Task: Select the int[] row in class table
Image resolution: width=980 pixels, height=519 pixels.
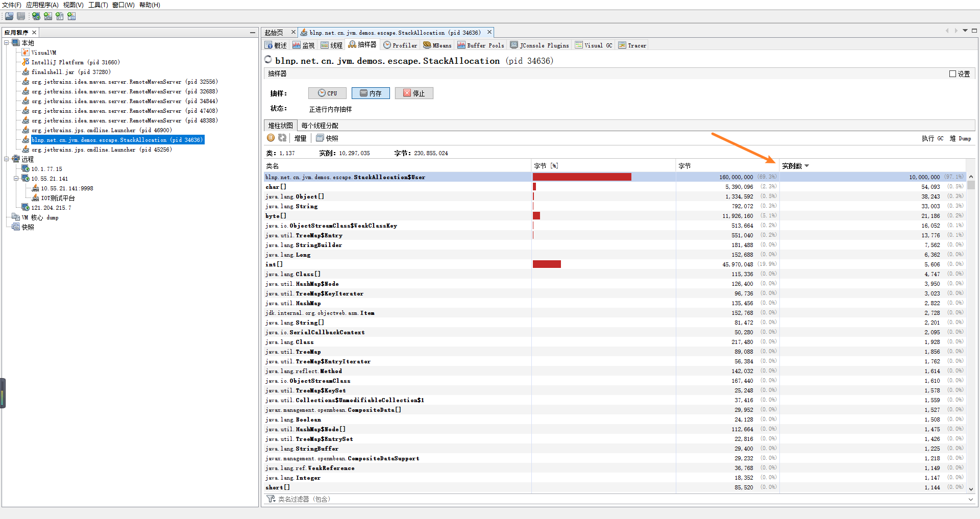Action: pyautogui.click(x=615, y=264)
